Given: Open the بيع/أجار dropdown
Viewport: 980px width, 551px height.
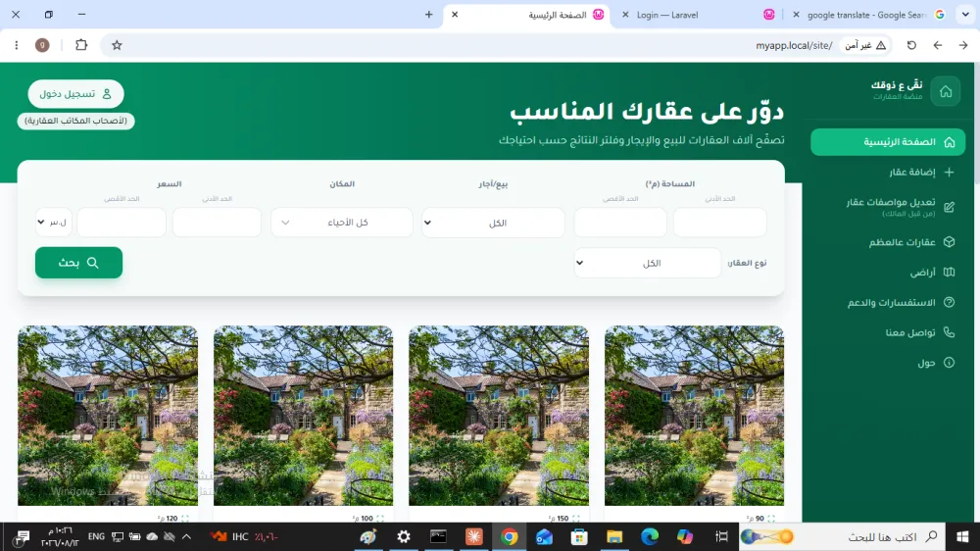Looking at the screenshot, I should coord(493,223).
